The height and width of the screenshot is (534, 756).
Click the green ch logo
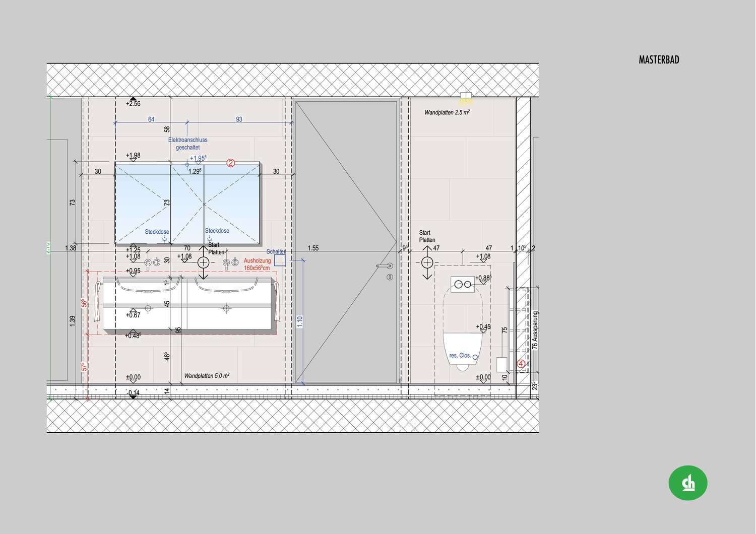[x=688, y=483]
